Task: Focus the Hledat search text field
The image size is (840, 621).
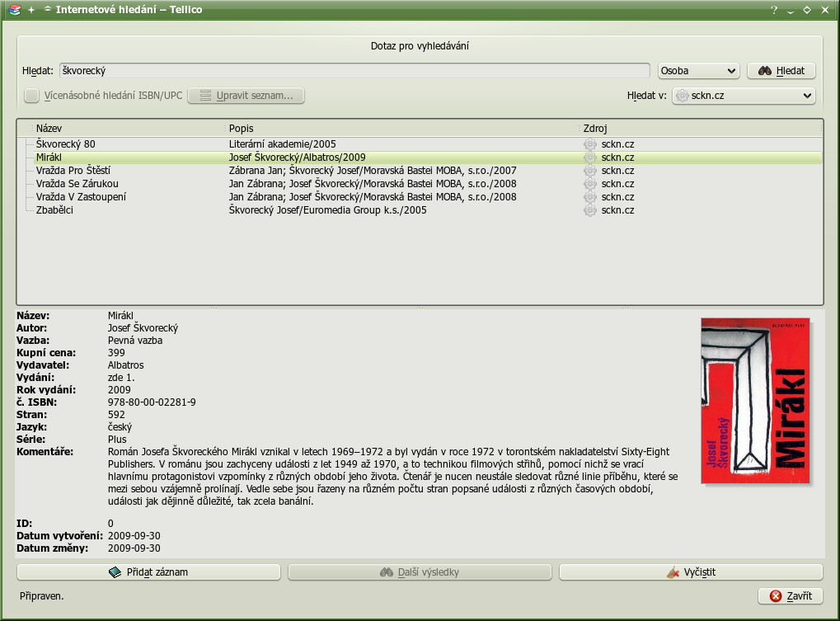Action: click(354, 71)
